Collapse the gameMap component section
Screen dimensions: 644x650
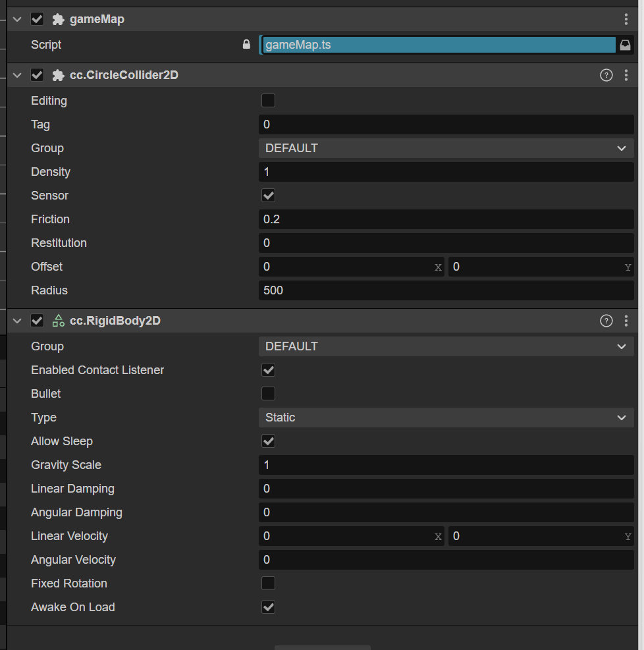pos(17,20)
